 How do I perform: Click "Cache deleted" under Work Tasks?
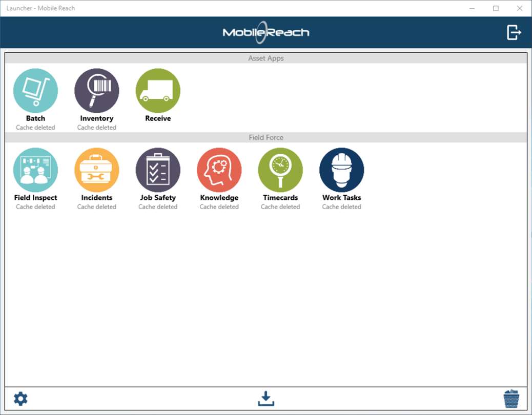(x=342, y=207)
